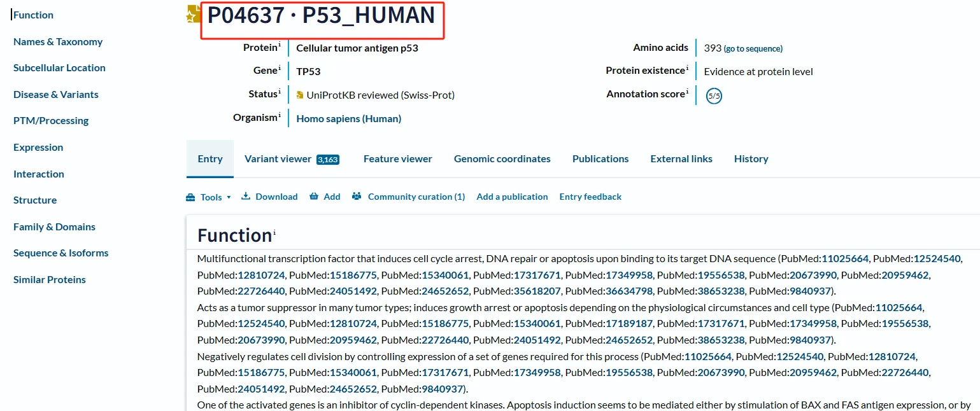Open the History tab
This screenshot has height=411, width=980.
(751, 159)
